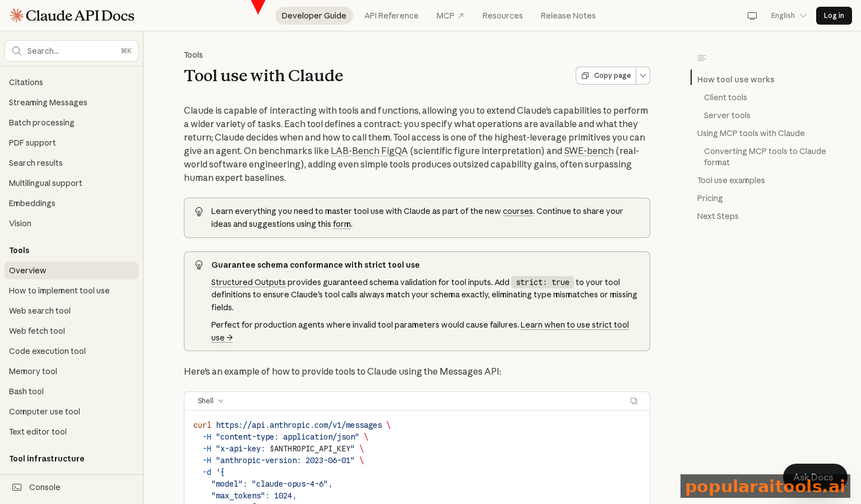
Task: Click the Copy page clipboard icon
Action: coord(586,75)
